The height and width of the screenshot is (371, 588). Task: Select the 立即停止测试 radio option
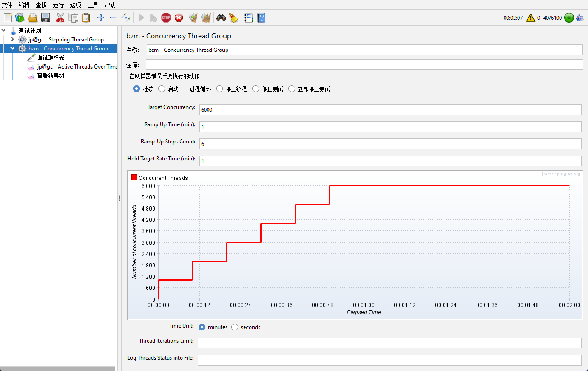point(292,89)
